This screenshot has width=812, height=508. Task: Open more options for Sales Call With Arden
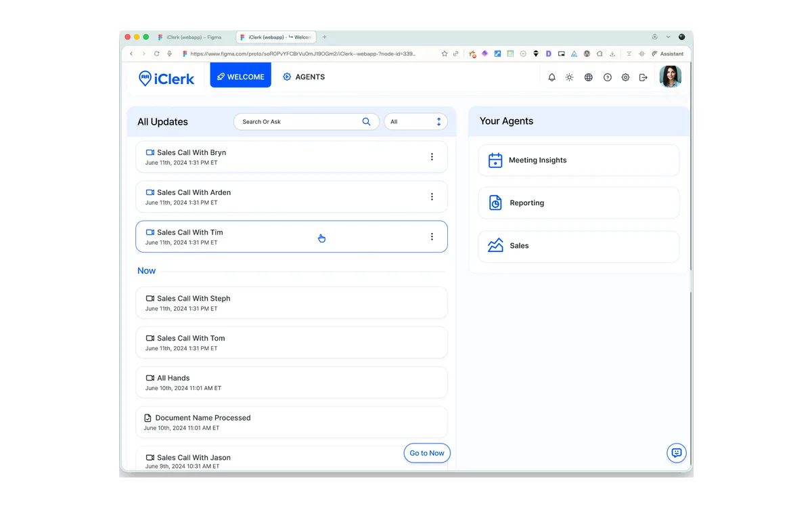(x=432, y=197)
